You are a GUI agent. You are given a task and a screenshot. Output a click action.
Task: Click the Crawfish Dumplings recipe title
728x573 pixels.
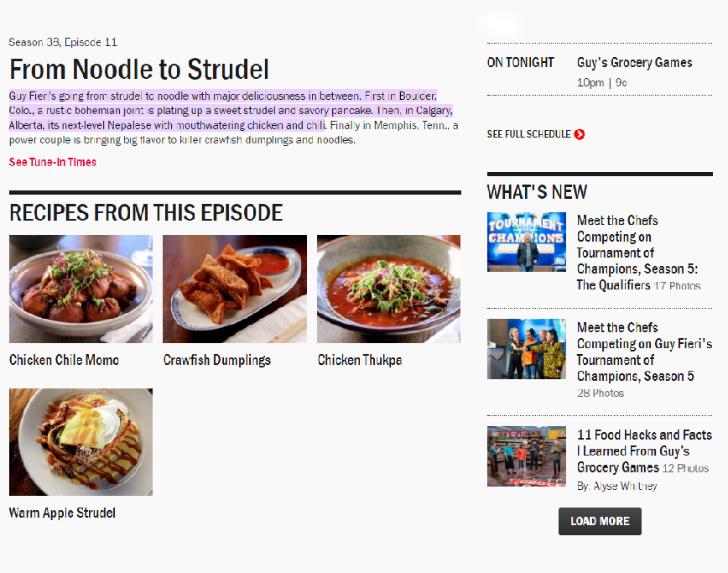217,360
